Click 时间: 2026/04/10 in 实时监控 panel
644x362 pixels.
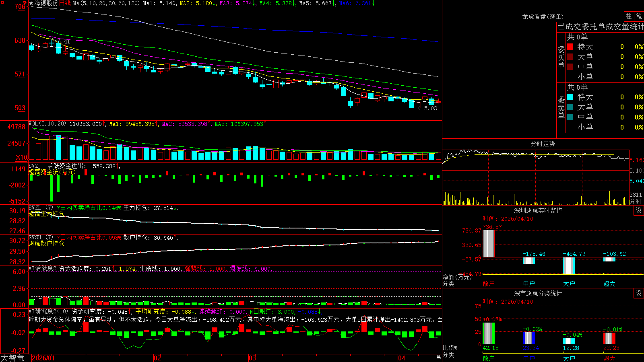coord(508,219)
